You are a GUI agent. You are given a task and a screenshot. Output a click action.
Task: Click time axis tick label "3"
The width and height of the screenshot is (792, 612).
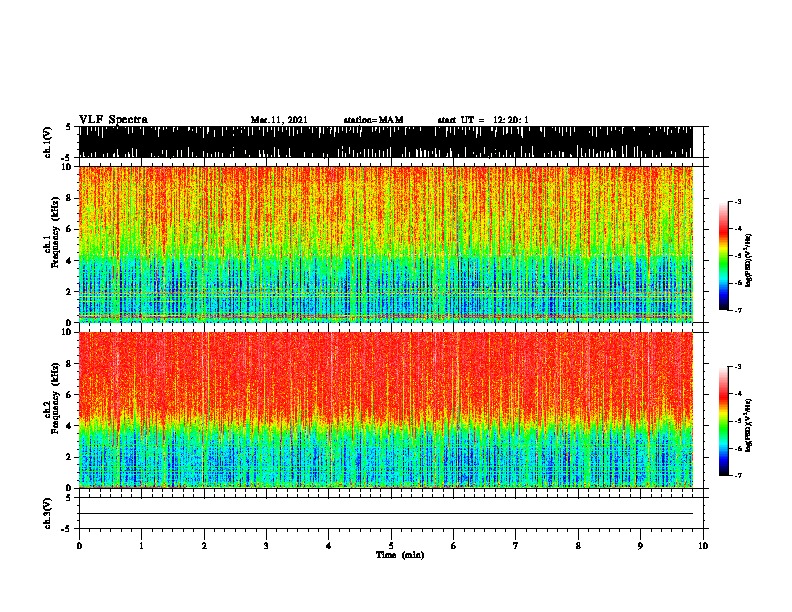(266, 546)
